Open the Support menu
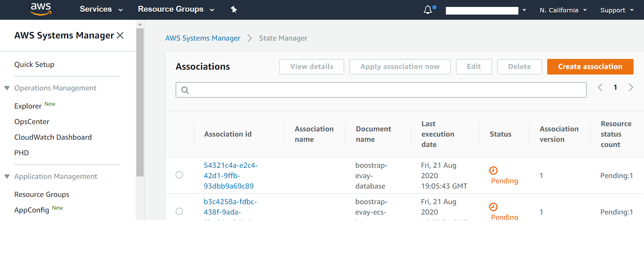 [617, 10]
